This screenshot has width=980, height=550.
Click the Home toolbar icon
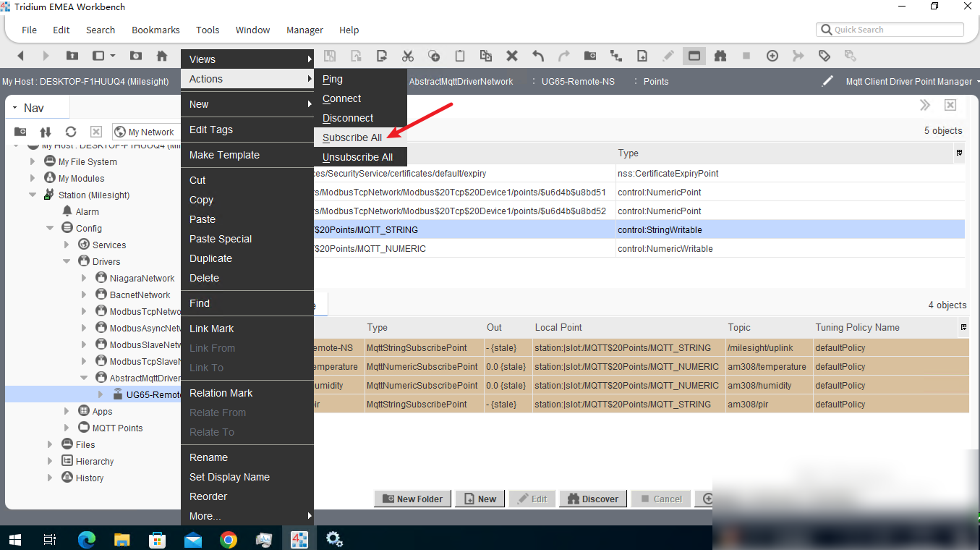click(162, 56)
